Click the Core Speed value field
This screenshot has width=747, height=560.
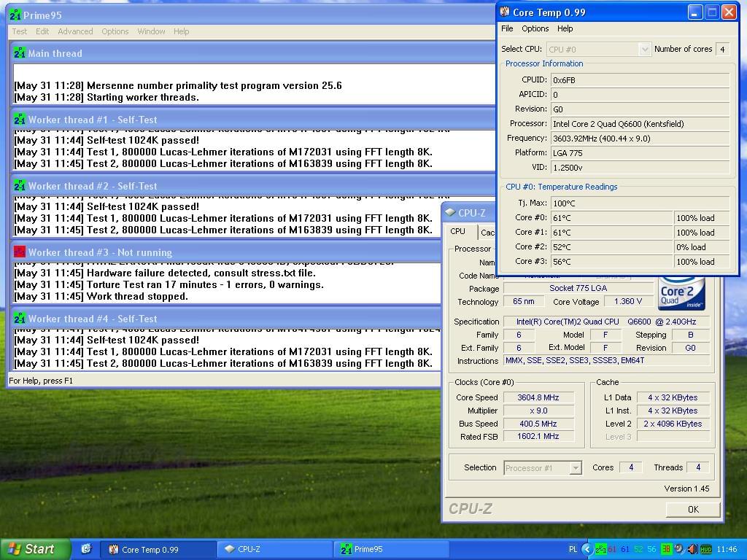[538, 397]
